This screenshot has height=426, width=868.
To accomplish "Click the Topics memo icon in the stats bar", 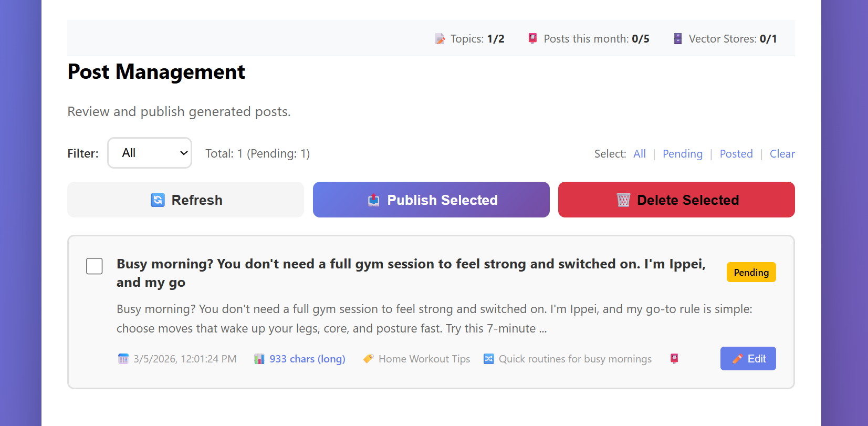I will tap(440, 38).
